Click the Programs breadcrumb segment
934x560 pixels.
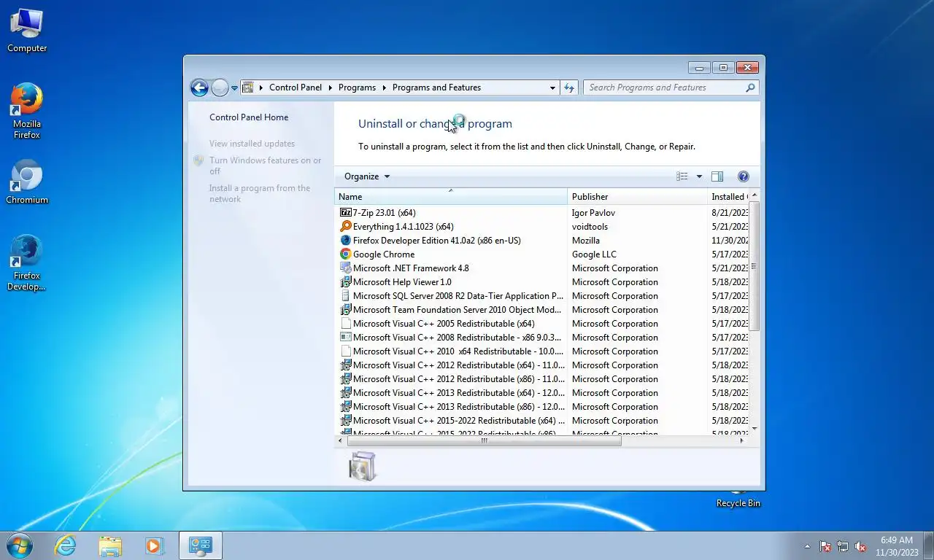(358, 87)
